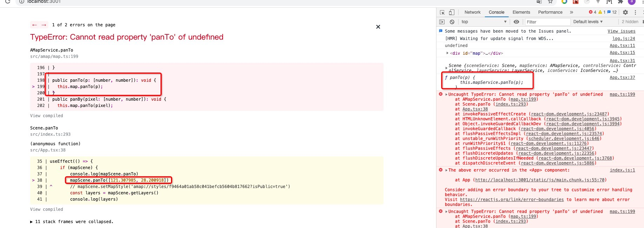Click the 4 errors counter icon
This screenshot has width=644, height=228.
coord(592,12)
